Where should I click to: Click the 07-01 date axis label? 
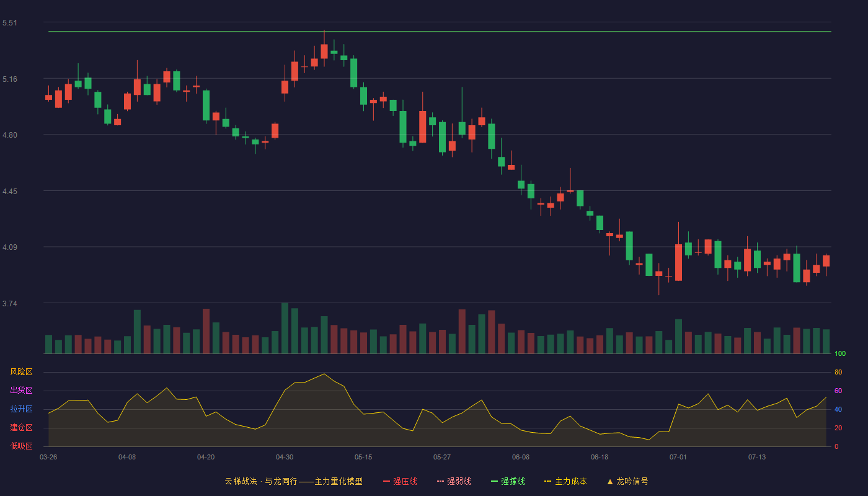pos(678,457)
